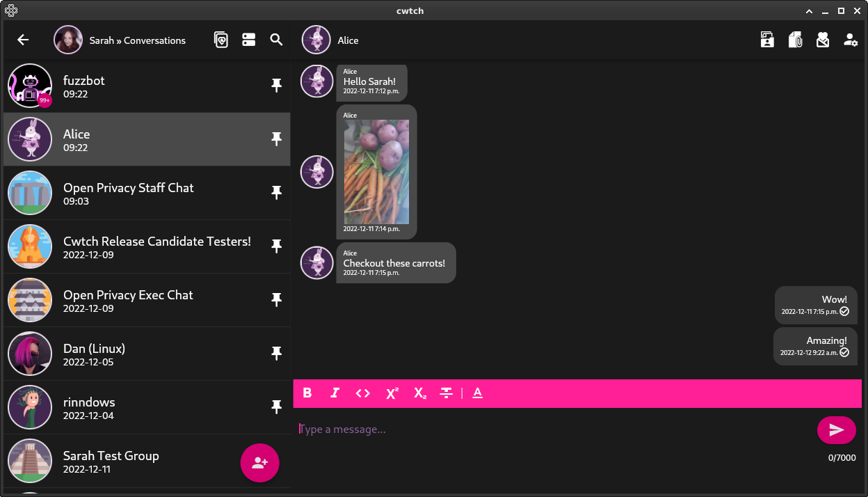868x497 pixels.
Task: Open the Sarah Test Group conversation
Action: [147, 461]
